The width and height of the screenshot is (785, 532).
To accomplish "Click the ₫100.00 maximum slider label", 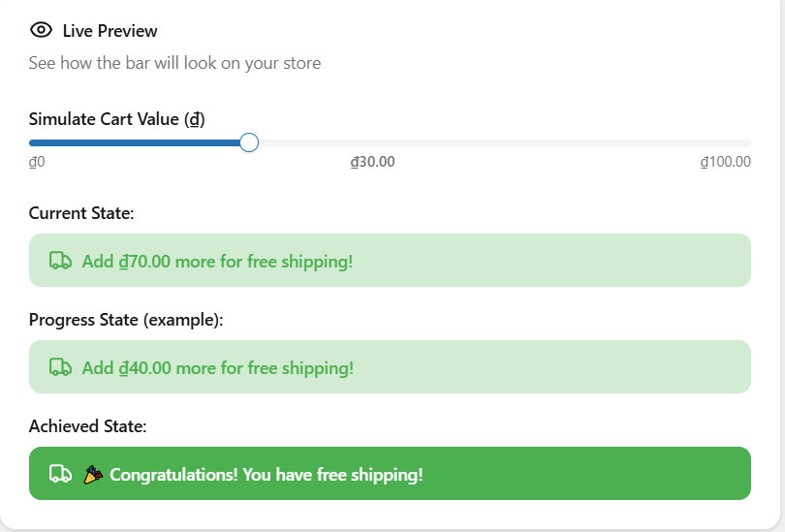I will tap(725, 162).
